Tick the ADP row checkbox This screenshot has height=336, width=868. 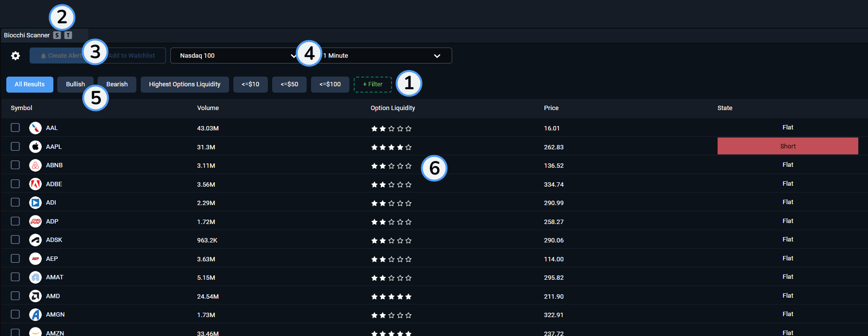click(x=16, y=221)
